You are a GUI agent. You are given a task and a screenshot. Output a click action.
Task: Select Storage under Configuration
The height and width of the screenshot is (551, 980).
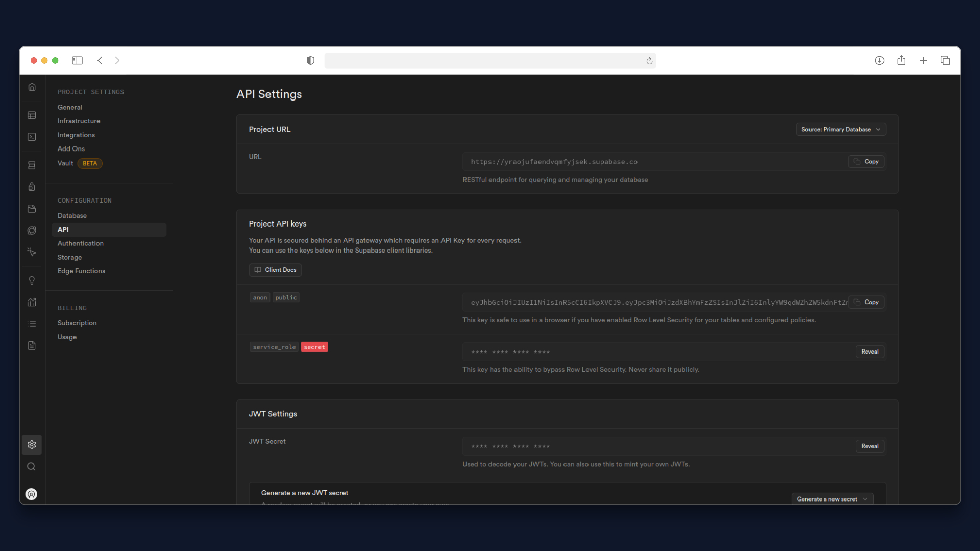69,257
